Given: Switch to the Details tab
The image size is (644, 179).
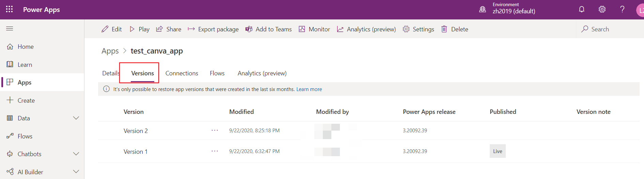Looking at the screenshot, I should [111, 73].
